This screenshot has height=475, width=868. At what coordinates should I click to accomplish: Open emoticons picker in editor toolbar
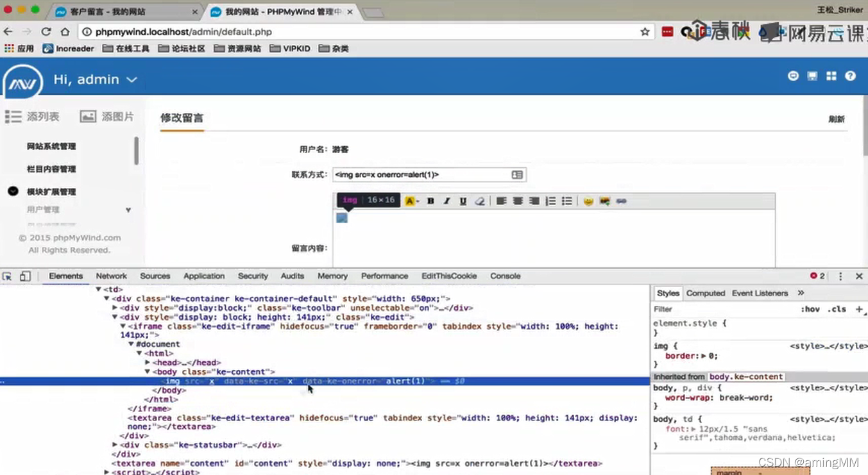point(588,201)
